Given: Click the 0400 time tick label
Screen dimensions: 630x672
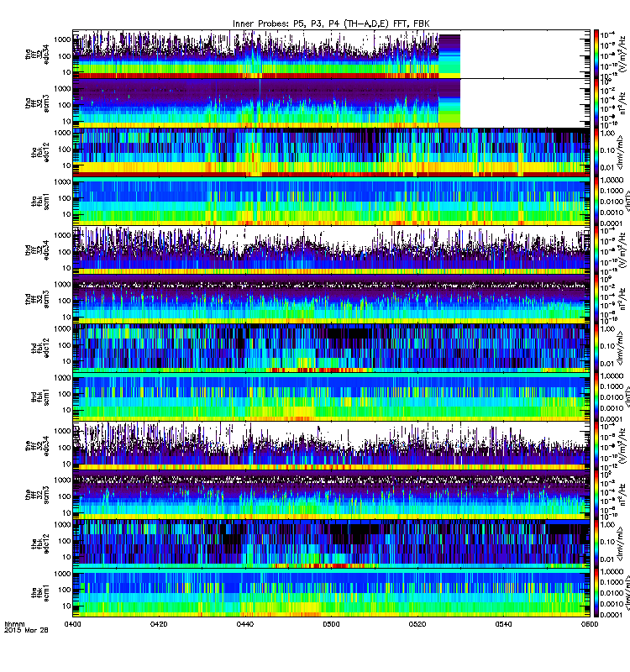Looking at the screenshot, I should click(x=73, y=624).
